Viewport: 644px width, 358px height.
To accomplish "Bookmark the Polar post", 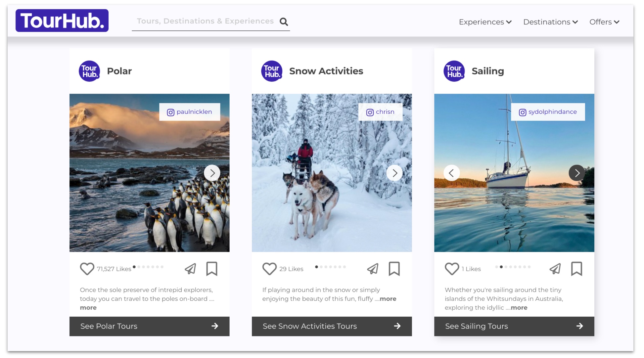I will pos(212,269).
